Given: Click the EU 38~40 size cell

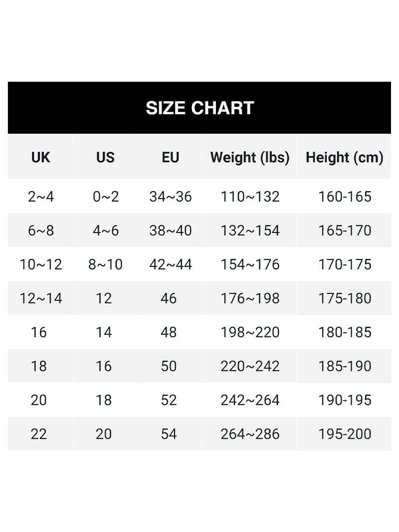Looking at the screenshot, I should click(x=170, y=231).
